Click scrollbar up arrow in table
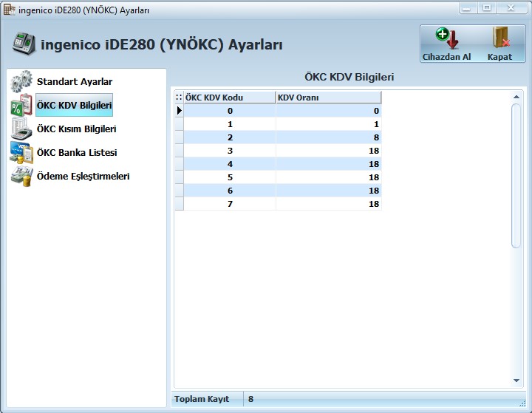 coord(516,97)
